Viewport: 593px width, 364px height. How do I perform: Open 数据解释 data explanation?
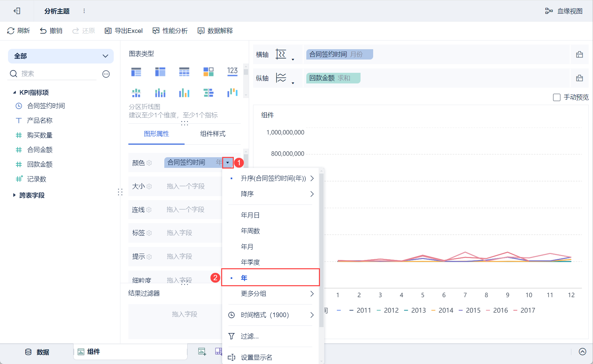(x=215, y=31)
